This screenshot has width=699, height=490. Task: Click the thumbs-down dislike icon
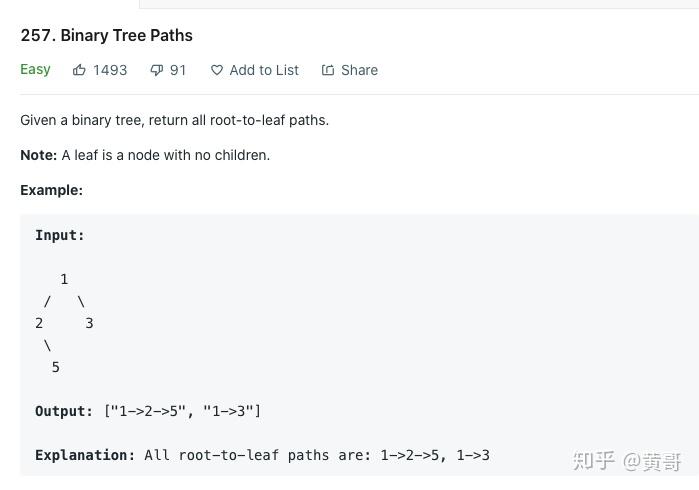pyautogui.click(x=156, y=70)
